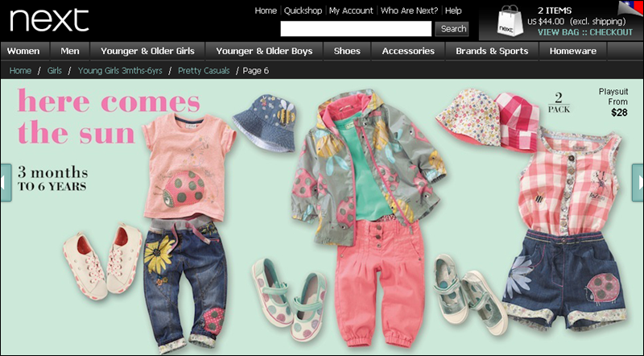Select the 2 ITEMS bag summary
644x356 pixels.
[555, 10]
